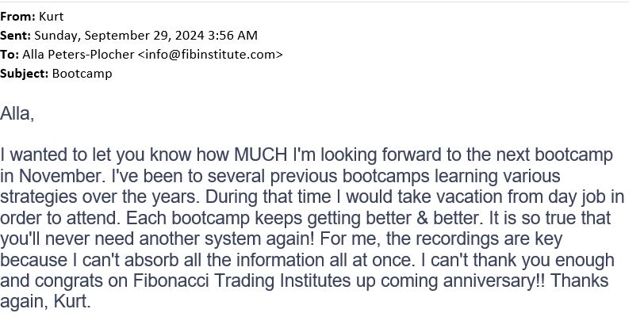Select the sender name Kurt in From line

(52, 17)
